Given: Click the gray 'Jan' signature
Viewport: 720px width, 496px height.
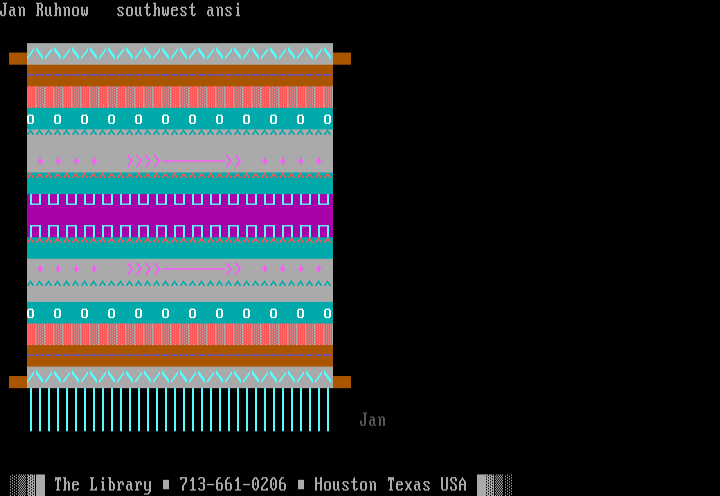Looking at the screenshot, I should click(x=373, y=420).
